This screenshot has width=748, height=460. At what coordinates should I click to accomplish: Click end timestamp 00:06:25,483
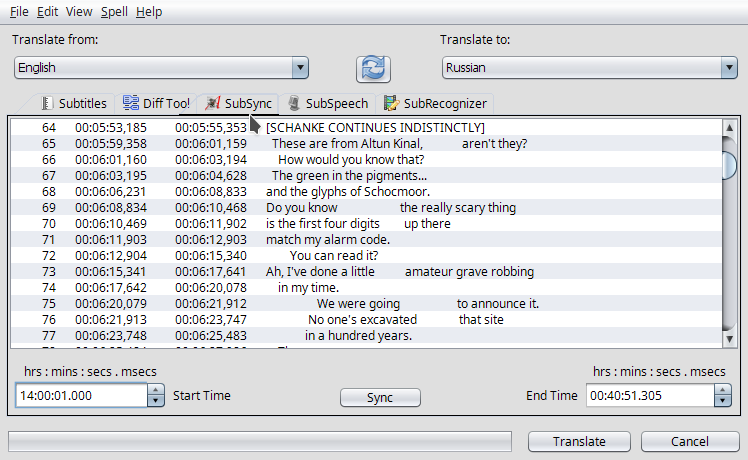(211, 335)
